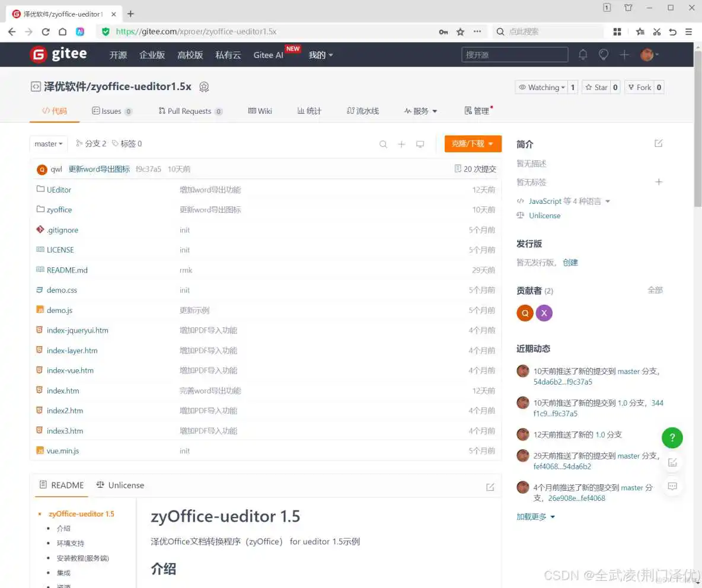The height and width of the screenshot is (588, 702).
Task: Expand the master branch dropdown
Action: point(48,143)
